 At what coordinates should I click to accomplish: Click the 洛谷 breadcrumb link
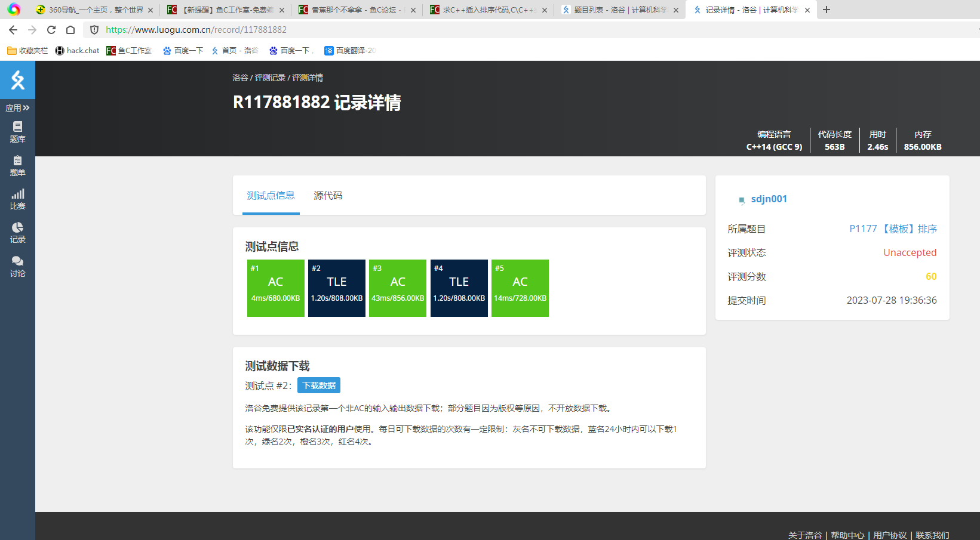pos(240,78)
